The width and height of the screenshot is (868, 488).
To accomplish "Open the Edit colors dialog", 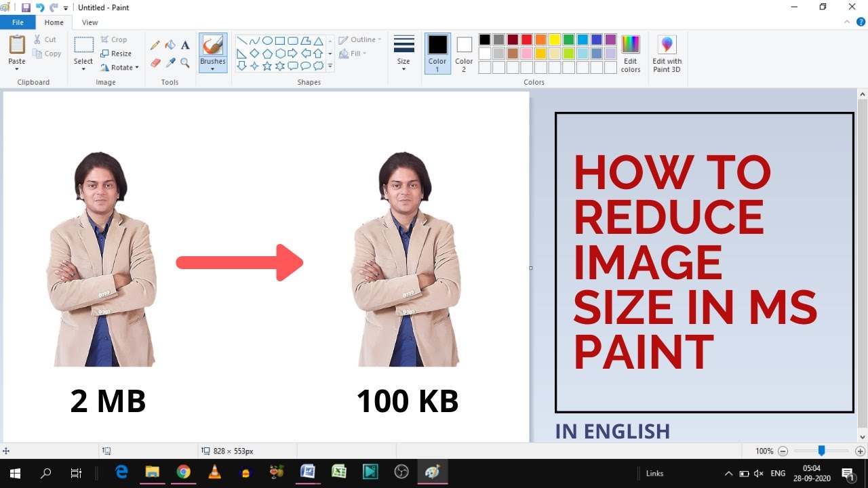I will [x=631, y=54].
